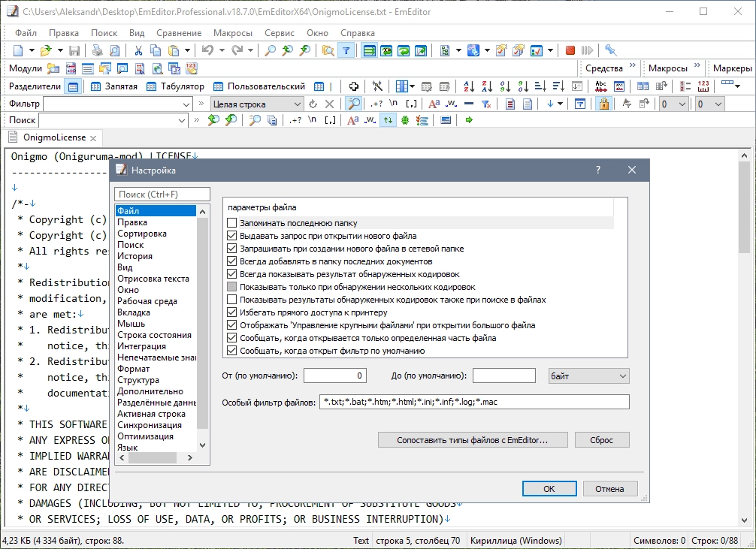Click the Sort Z to A icon
The height and width of the screenshot is (549, 756).
tap(487, 86)
